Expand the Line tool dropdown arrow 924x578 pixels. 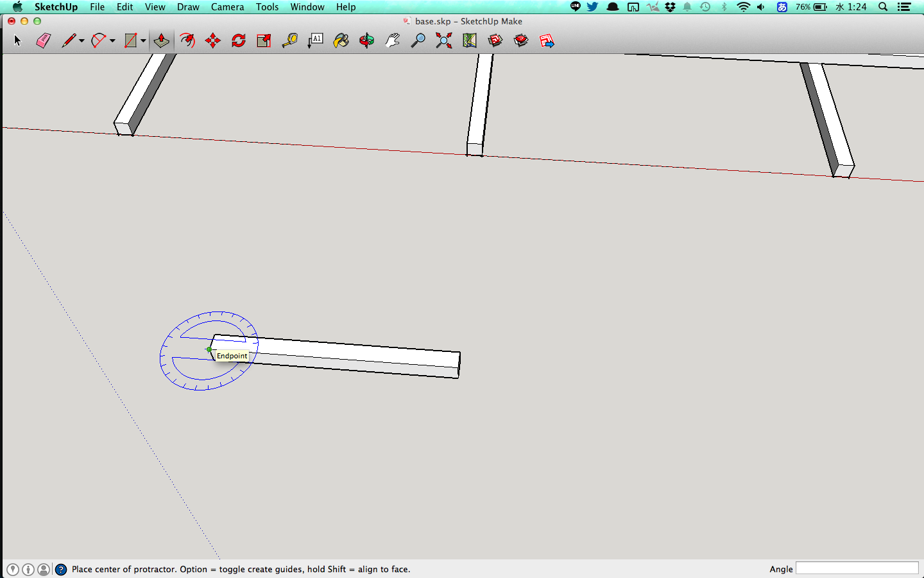point(81,41)
